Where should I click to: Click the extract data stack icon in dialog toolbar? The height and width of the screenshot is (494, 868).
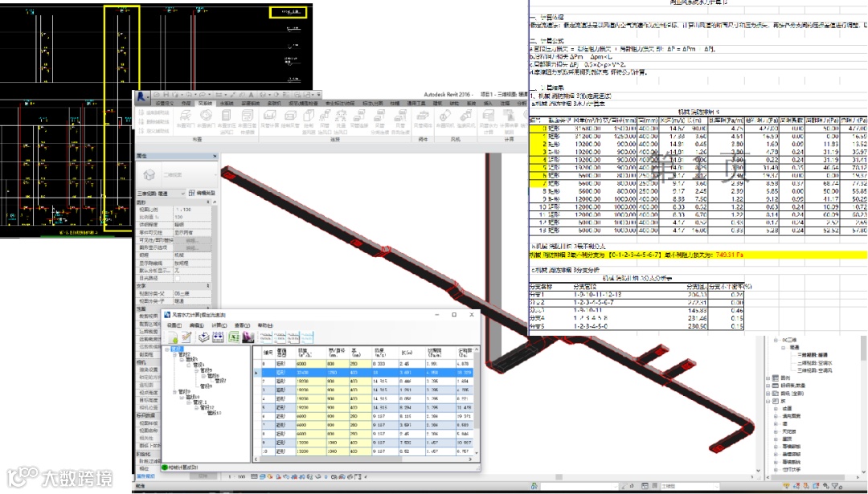tap(204, 337)
